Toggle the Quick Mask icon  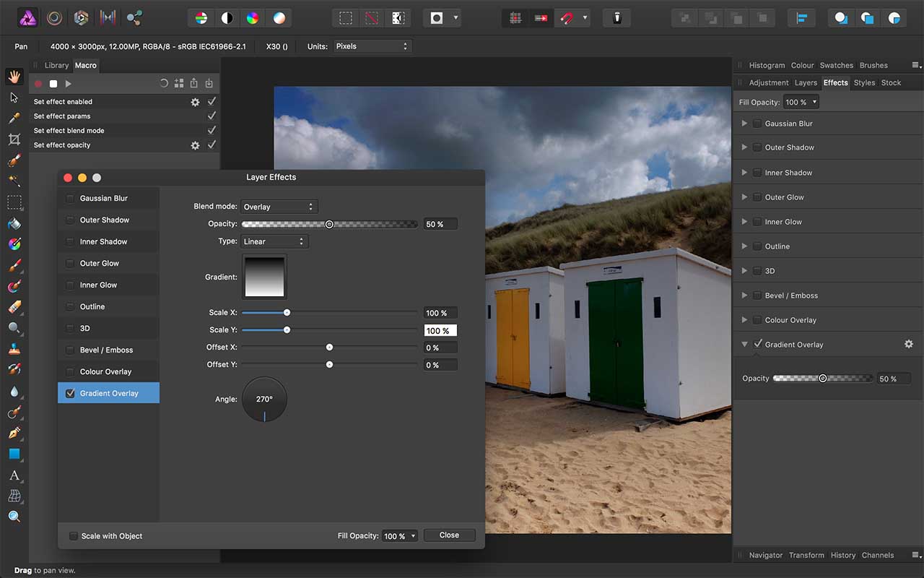coord(437,18)
